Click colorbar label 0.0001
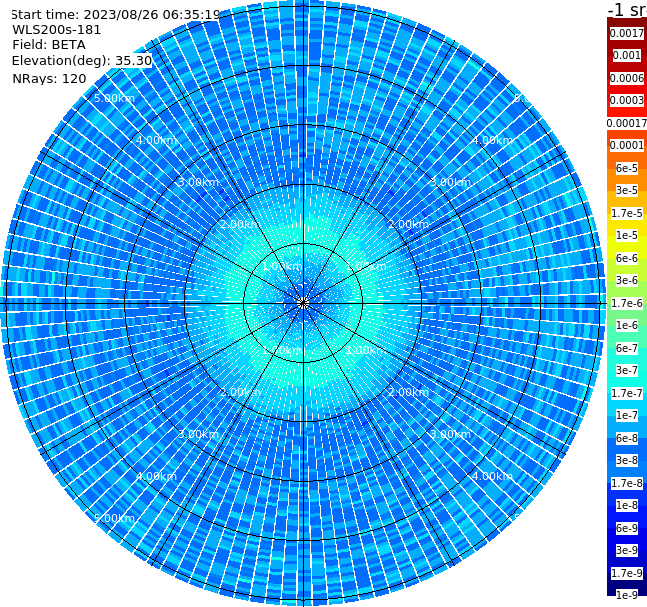This screenshot has width=647, height=607. (x=627, y=145)
